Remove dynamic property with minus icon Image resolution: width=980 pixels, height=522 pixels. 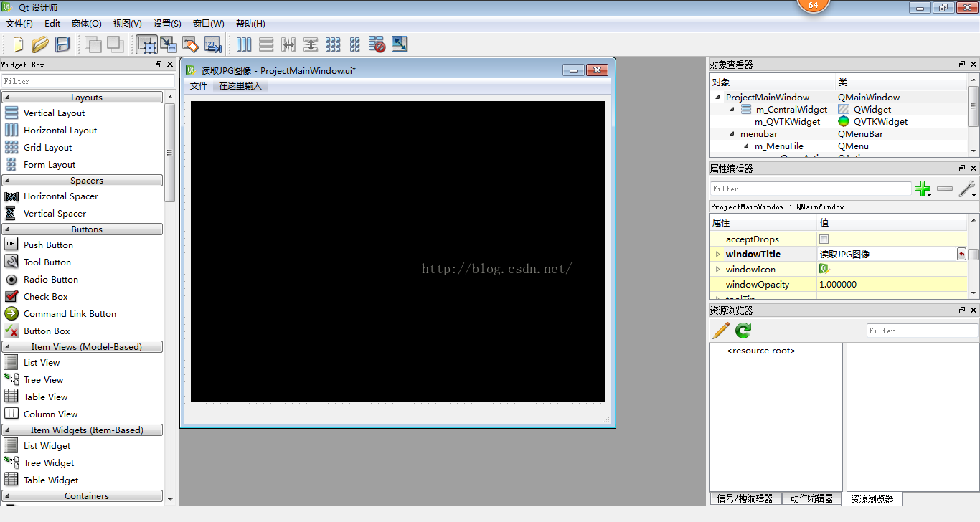coord(945,189)
